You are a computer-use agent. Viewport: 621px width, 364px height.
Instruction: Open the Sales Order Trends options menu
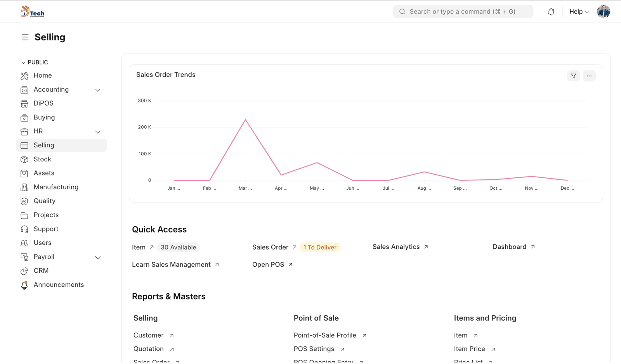pos(589,76)
